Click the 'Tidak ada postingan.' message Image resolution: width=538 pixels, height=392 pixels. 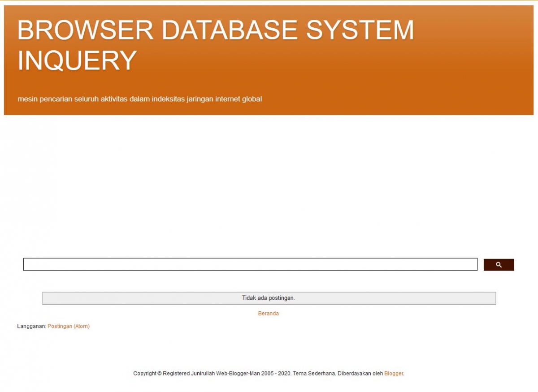pyautogui.click(x=269, y=298)
